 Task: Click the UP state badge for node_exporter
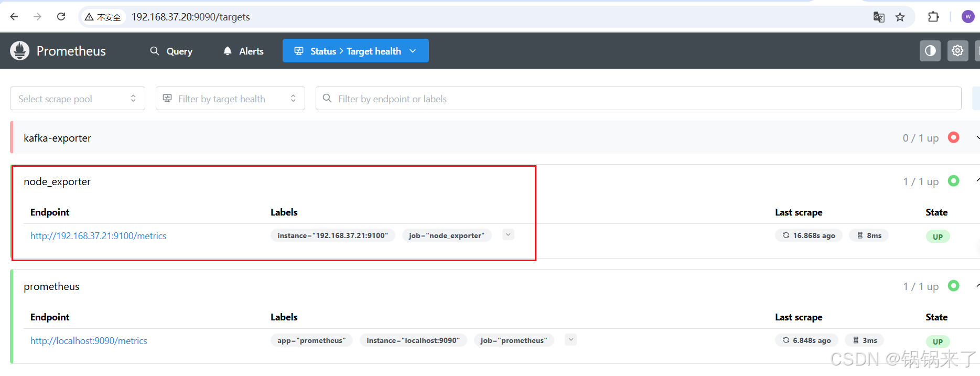pos(938,237)
